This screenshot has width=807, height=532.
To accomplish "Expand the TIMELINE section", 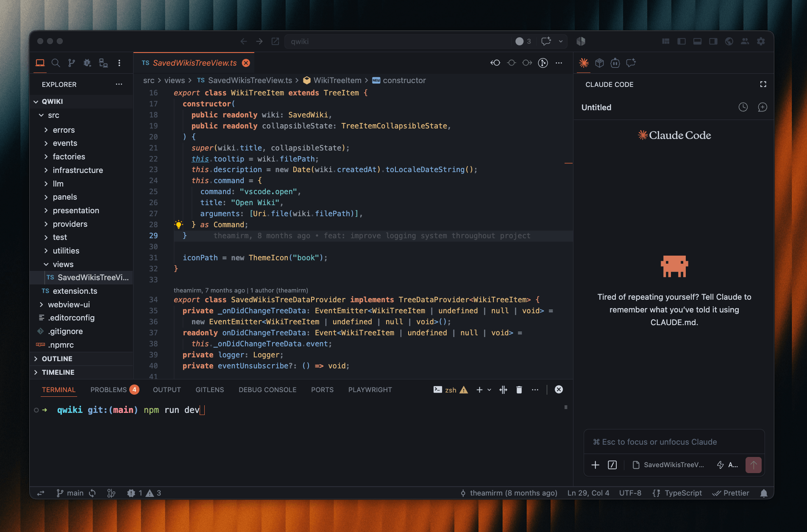I will tap(81, 372).
